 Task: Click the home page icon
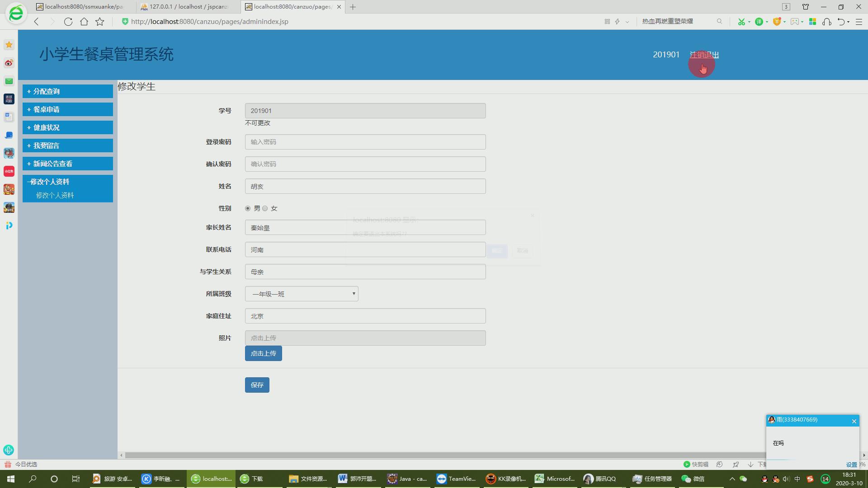pyautogui.click(x=84, y=22)
